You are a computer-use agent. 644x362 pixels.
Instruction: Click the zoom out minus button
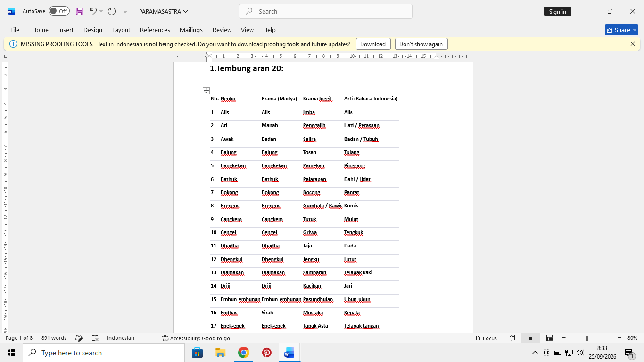(563, 338)
